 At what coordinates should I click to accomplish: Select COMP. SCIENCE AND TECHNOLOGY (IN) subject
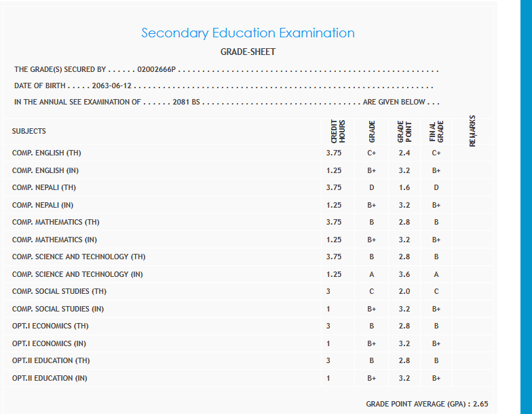(77, 274)
